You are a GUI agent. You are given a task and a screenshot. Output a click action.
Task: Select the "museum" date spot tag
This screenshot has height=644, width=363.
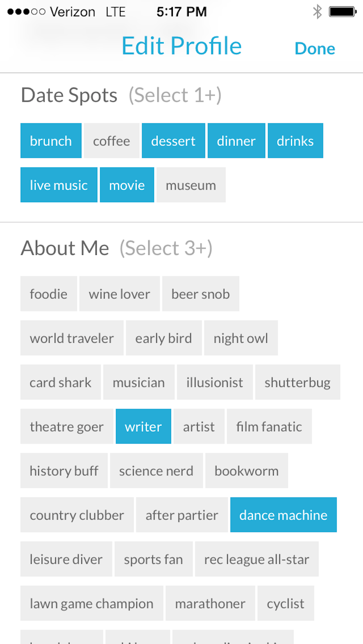[x=191, y=185]
